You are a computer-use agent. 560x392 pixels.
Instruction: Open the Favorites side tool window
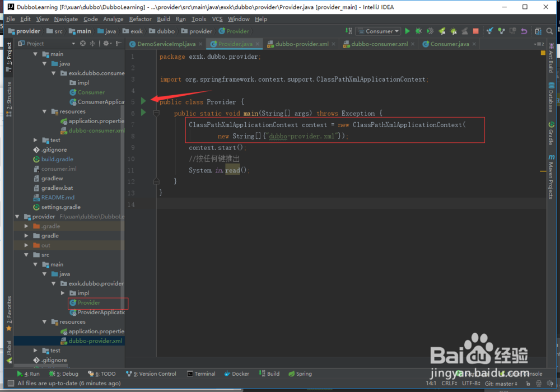(x=10, y=314)
